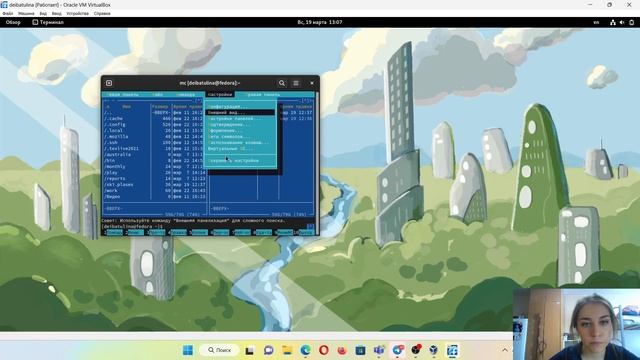The height and width of the screenshot is (360, 640).
Task: Launch Firefox from the taskbar
Action: tap(342, 350)
